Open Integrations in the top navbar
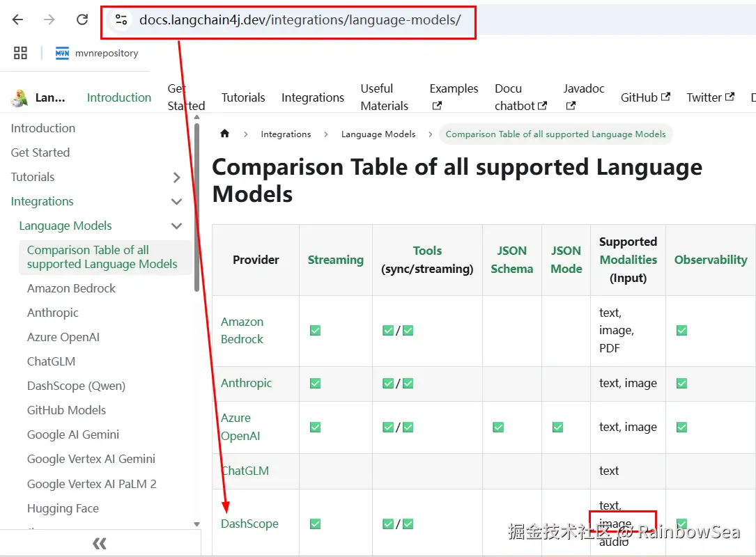 point(313,97)
